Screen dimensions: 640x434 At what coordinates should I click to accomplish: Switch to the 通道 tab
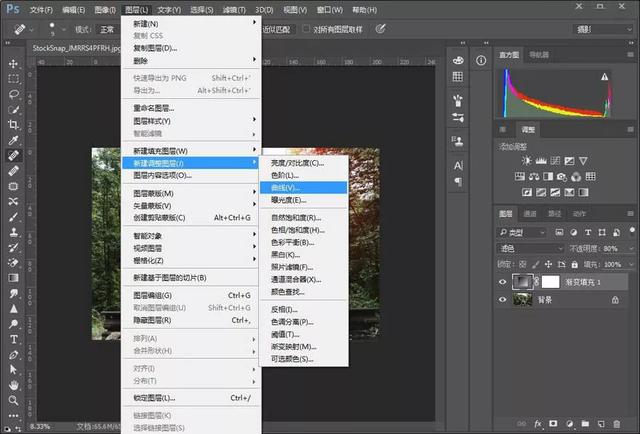point(530,213)
